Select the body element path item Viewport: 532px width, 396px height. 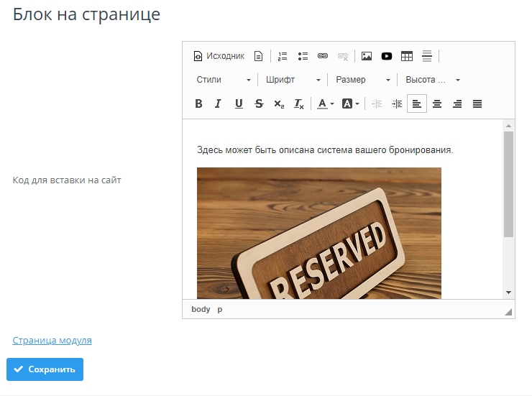click(x=201, y=309)
